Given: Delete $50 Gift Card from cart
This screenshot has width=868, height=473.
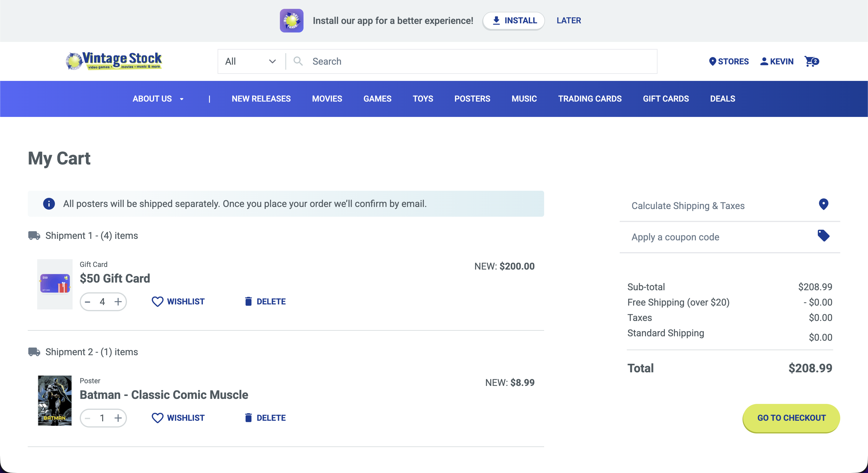Looking at the screenshot, I should pyautogui.click(x=265, y=301).
